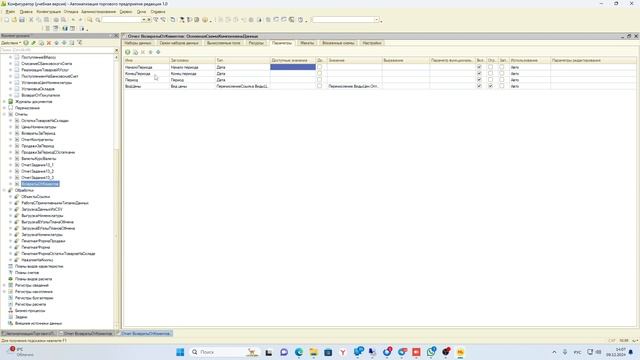Toggle the Огр checkbox in ВидЦены row
The width and height of the screenshot is (640, 360).
[491, 86]
